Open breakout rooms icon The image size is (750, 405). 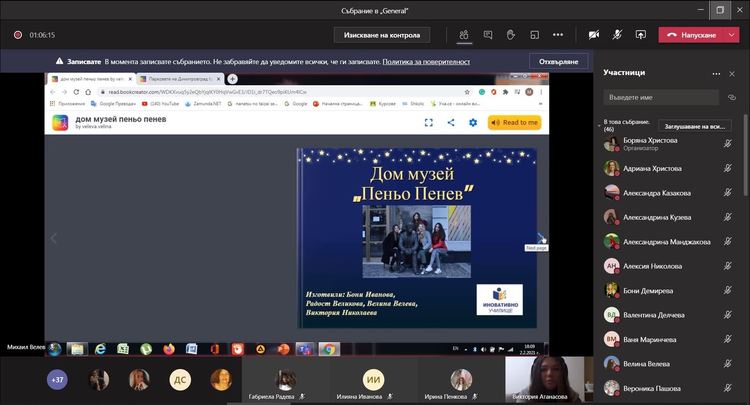point(534,34)
